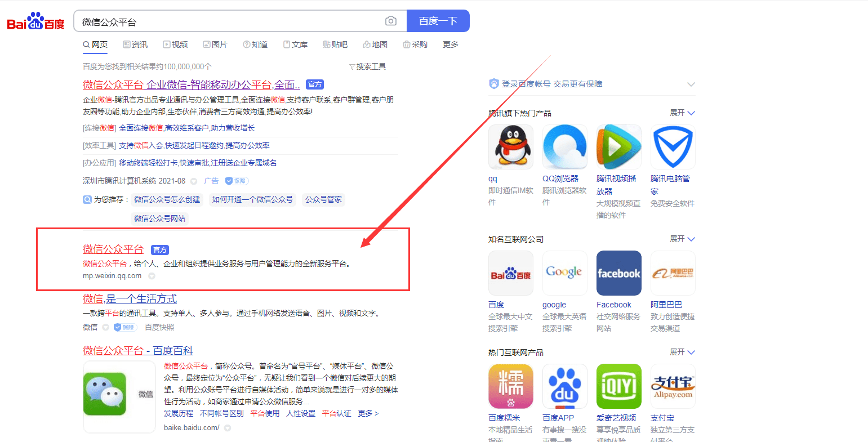Open the 人性设置 sublink
The height and width of the screenshot is (442, 868).
(301, 413)
